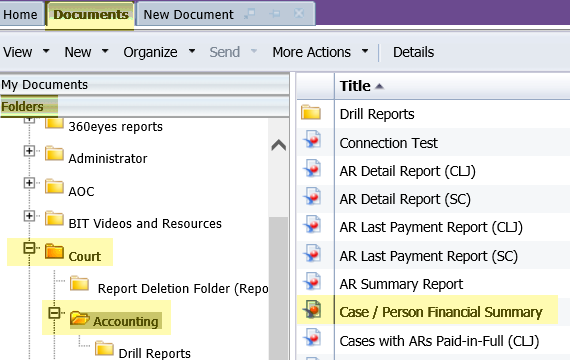Click the Title sort ascending arrow
The width and height of the screenshot is (570, 360).
coord(379,86)
